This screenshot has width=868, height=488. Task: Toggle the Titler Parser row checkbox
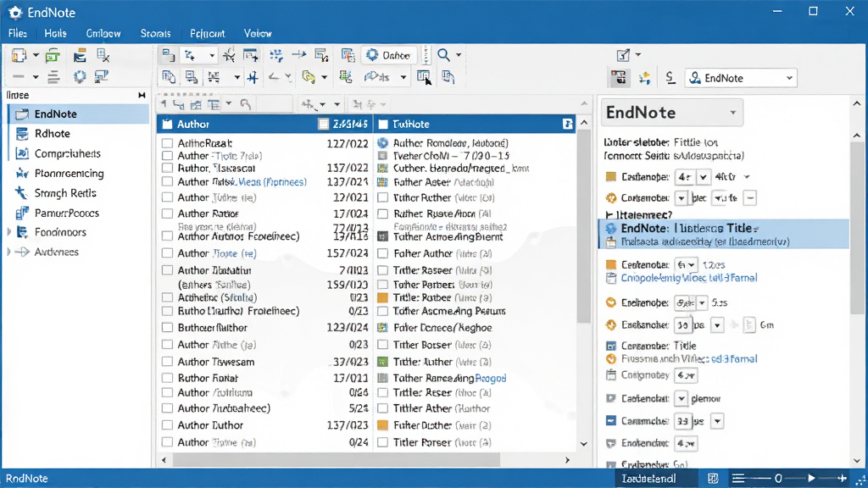(x=382, y=442)
